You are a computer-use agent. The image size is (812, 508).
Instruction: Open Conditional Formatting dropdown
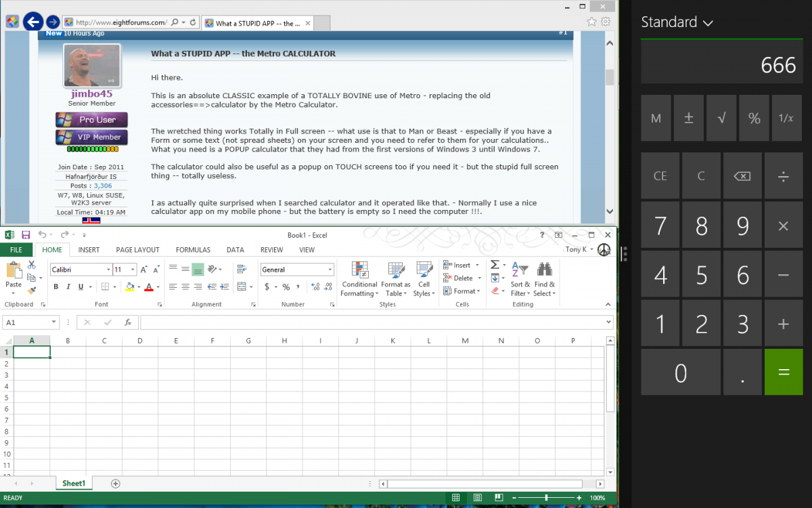359,279
